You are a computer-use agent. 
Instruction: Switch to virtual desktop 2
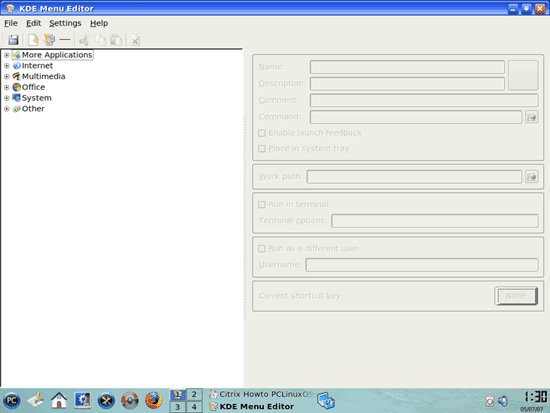194,394
